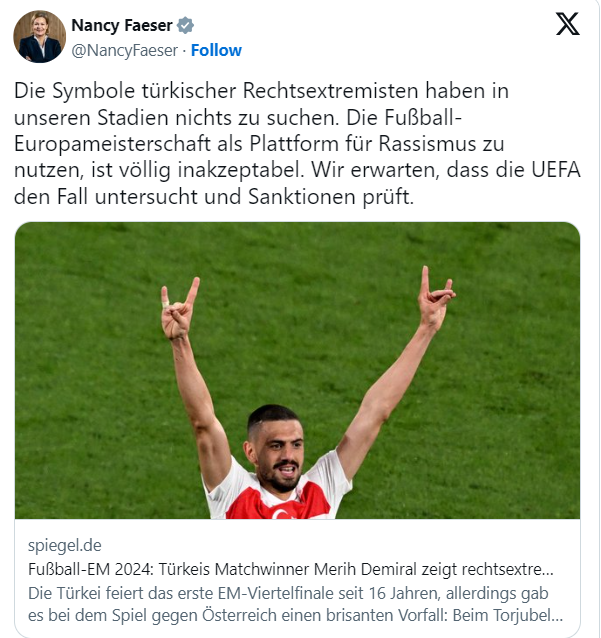Open Nancy Faeser's profile picture
The height and width of the screenshot is (638, 601).
click(x=39, y=37)
